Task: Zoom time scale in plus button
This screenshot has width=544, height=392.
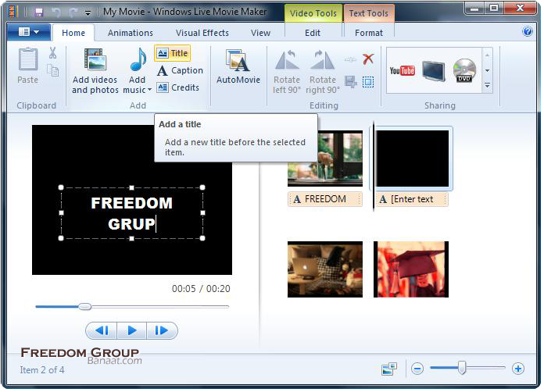Action: click(x=518, y=369)
